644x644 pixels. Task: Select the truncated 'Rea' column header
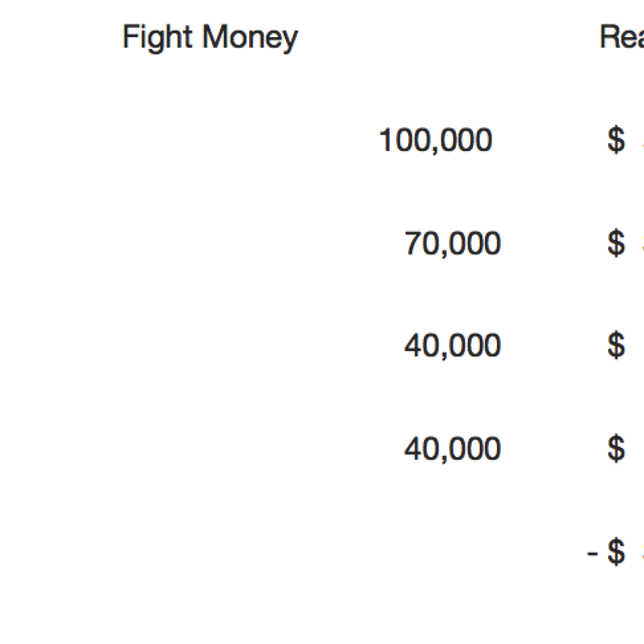tap(621, 37)
